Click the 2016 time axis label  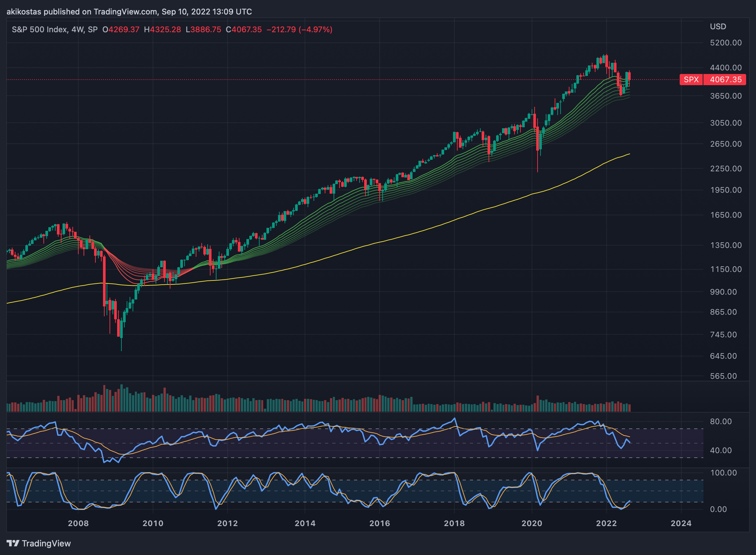tap(380, 523)
